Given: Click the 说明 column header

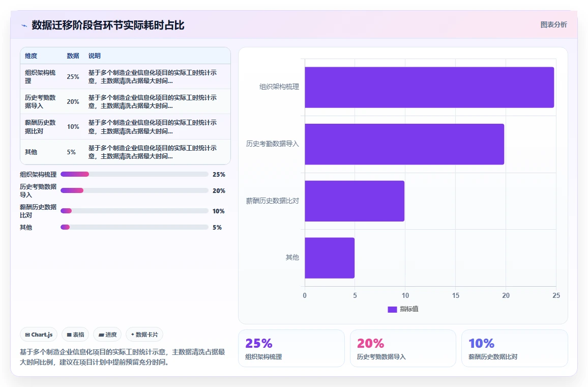Looking at the screenshot, I should pyautogui.click(x=95, y=56).
